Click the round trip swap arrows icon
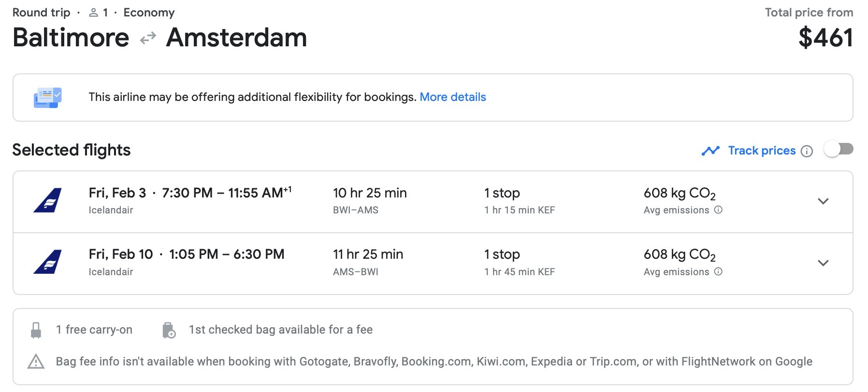This screenshot has height=392, width=868. pos(148,38)
